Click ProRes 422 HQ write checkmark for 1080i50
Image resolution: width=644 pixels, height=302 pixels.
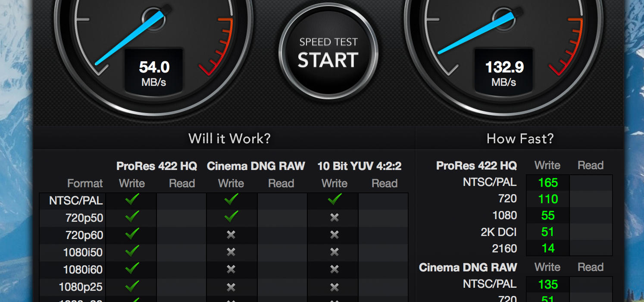(x=132, y=251)
